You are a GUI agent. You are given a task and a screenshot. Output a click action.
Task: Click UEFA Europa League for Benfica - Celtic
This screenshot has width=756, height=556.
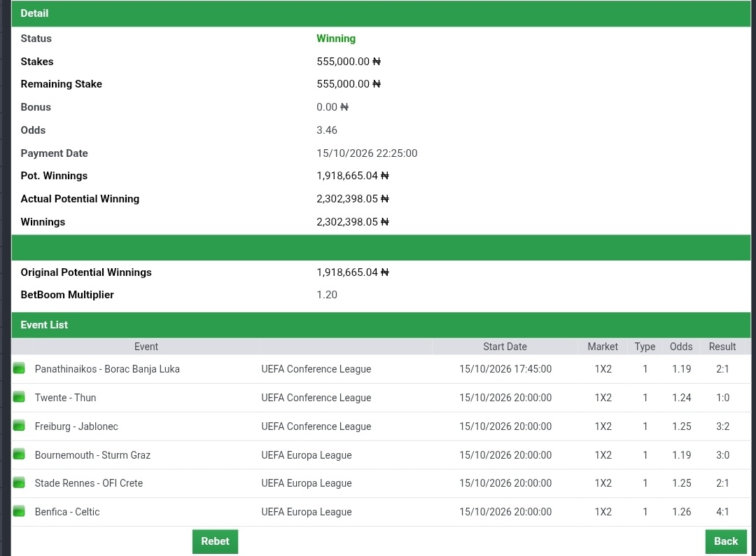(307, 512)
